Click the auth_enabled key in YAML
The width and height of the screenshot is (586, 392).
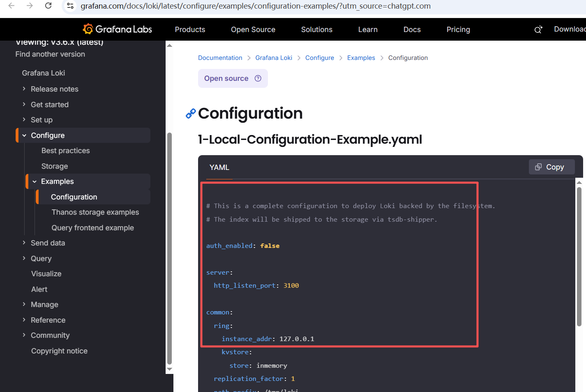[x=229, y=246]
